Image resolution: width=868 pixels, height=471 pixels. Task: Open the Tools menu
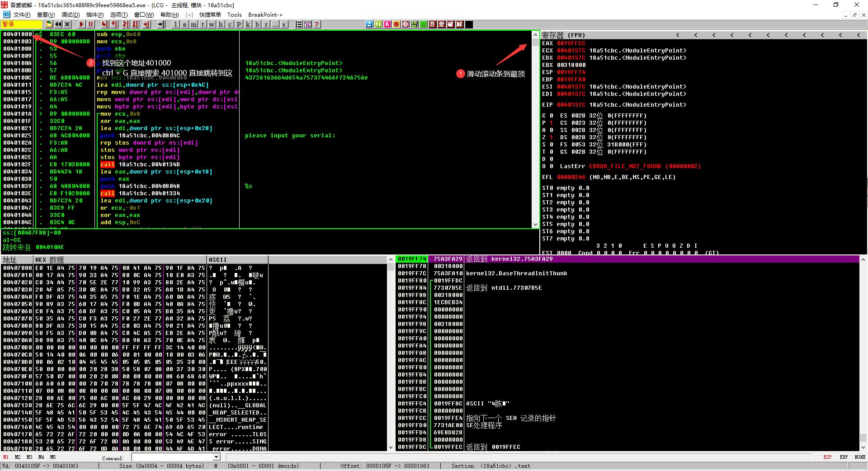pos(234,15)
